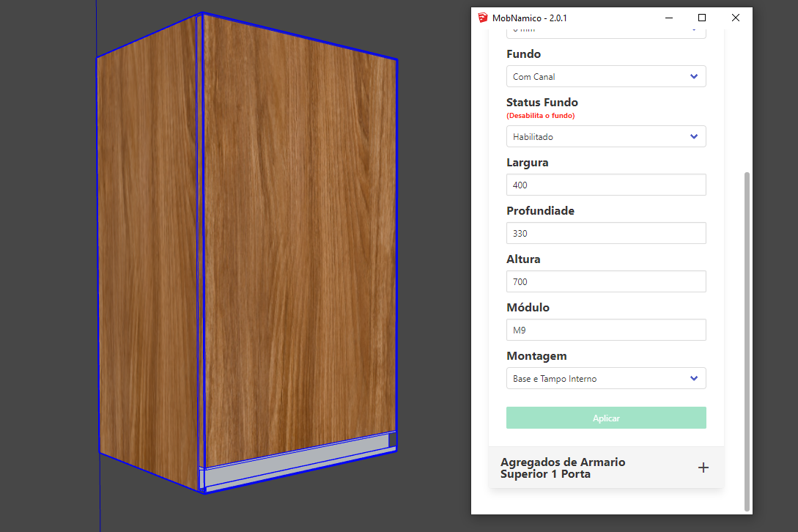This screenshot has height=532, width=798.
Task: Click the SketchUp logo in the title bar
Action: click(x=482, y=18)
